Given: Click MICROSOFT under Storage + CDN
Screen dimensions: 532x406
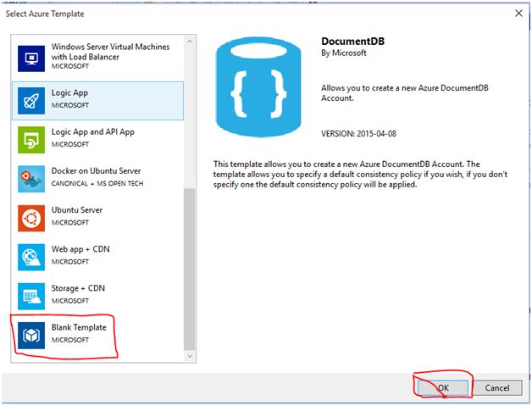Looking at the screenshot, I should click(x=70, y=301).
